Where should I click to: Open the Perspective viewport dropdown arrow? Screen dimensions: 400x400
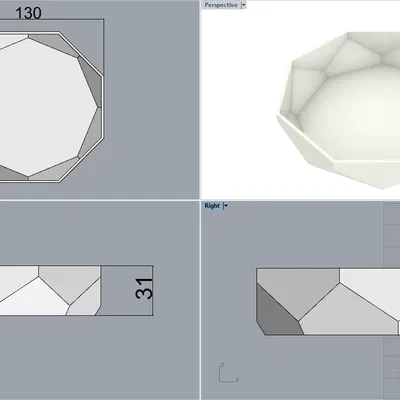coord(243,5)
